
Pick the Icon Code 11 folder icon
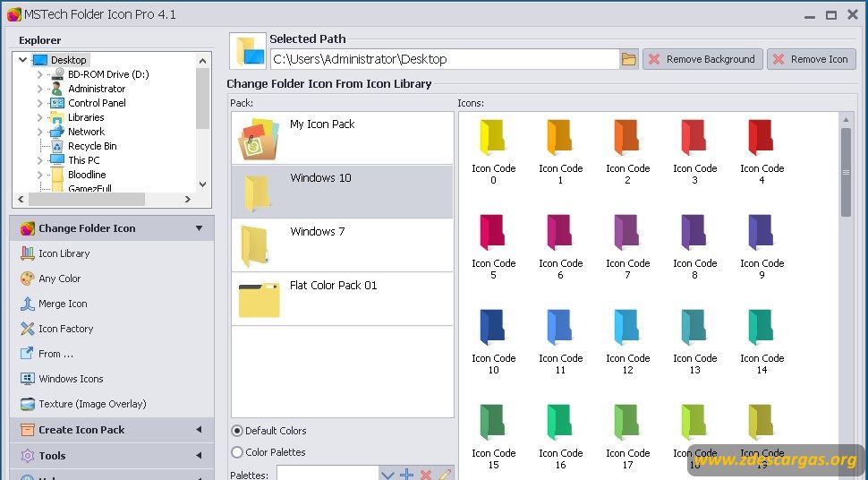click(560, 327)
